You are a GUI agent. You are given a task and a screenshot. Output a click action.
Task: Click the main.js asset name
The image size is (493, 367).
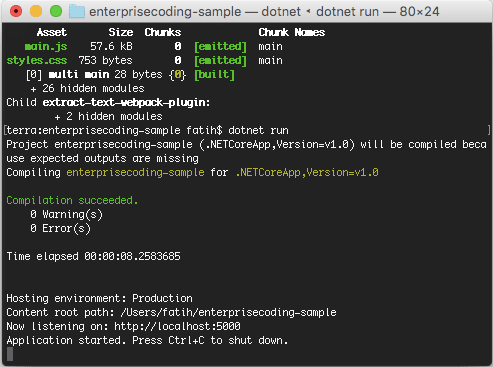point(46,46)
